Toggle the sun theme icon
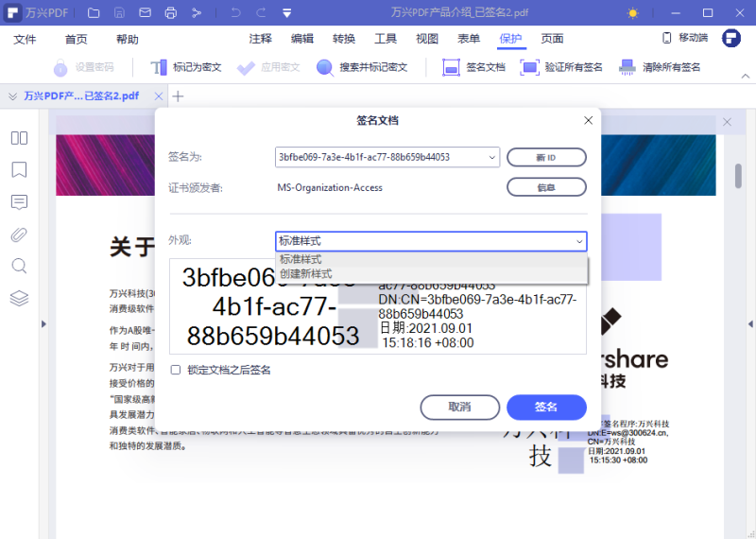The image size is (756, 539). (x=632, y=13)
